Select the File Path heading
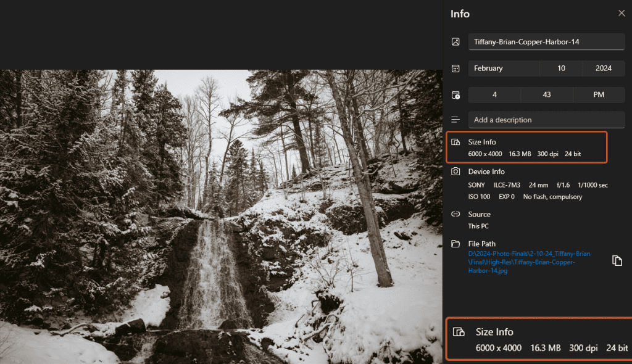 pos(481,244)
